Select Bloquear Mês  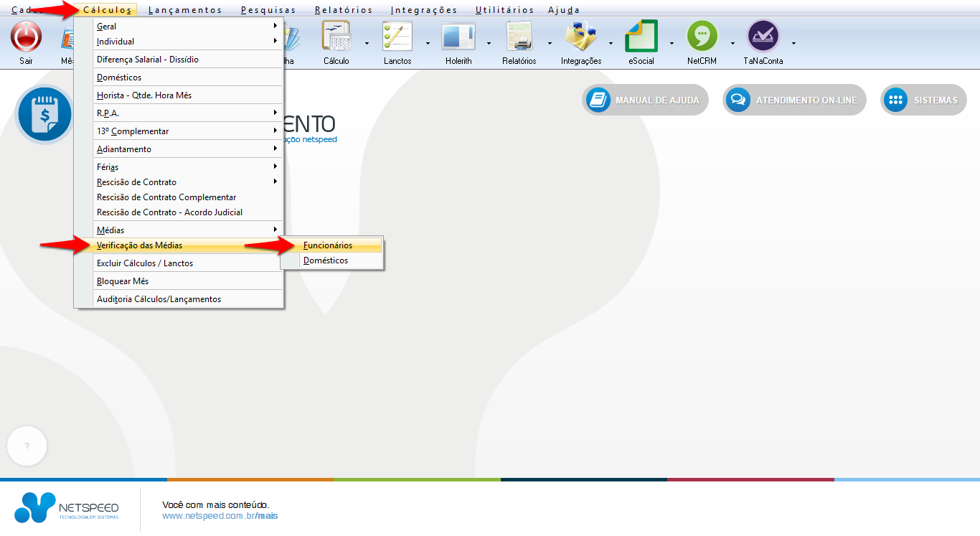pos(179,281)
